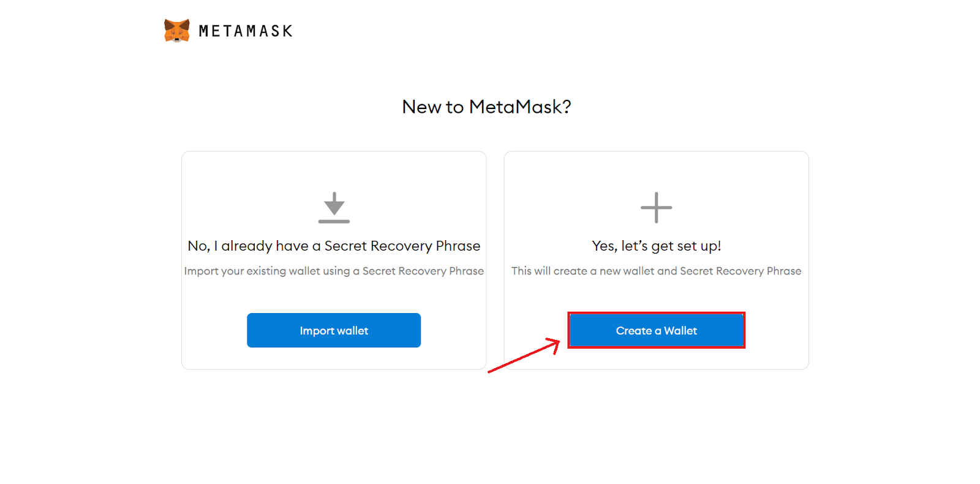This screenshot has width=980, height=484.
Task: Click the red arrowhead pointing at Create a Wallet
Action: click(553, 345)
